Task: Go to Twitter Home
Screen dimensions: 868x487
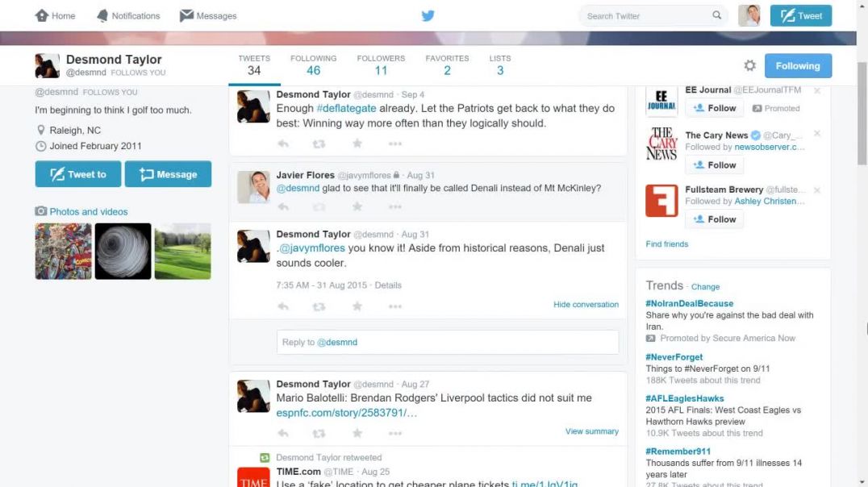Action: 55,15
